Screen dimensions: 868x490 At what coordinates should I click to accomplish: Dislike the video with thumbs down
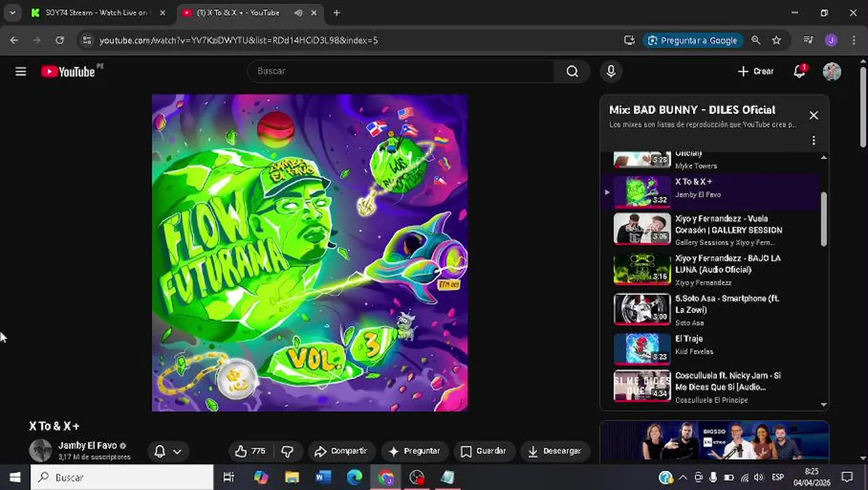287,451
